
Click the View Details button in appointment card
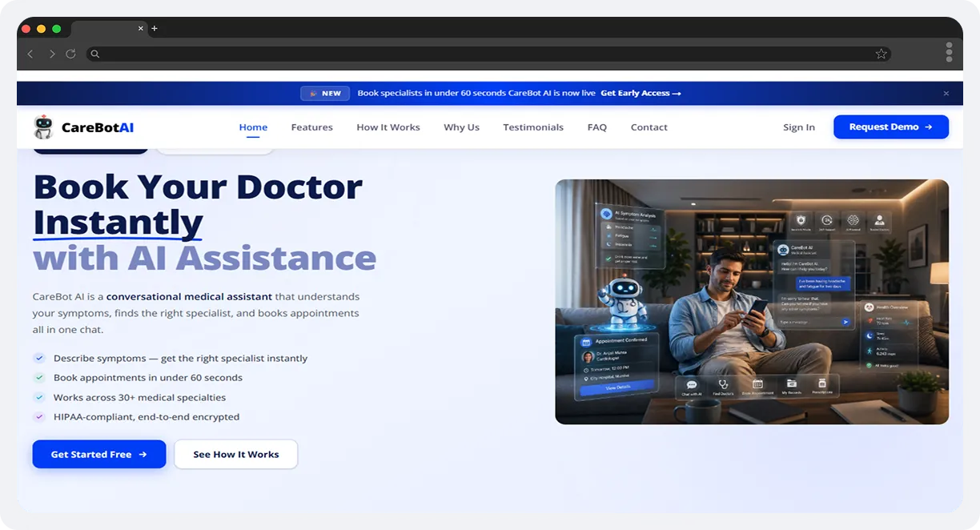[x=617, y=387]
